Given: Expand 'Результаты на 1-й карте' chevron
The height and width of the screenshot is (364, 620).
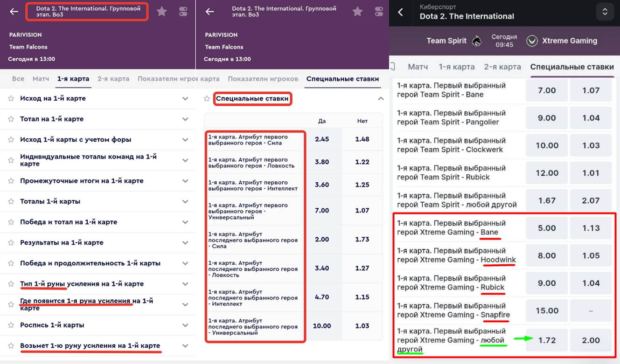Looking at the screenshot, I should click(x=185, y=242).
